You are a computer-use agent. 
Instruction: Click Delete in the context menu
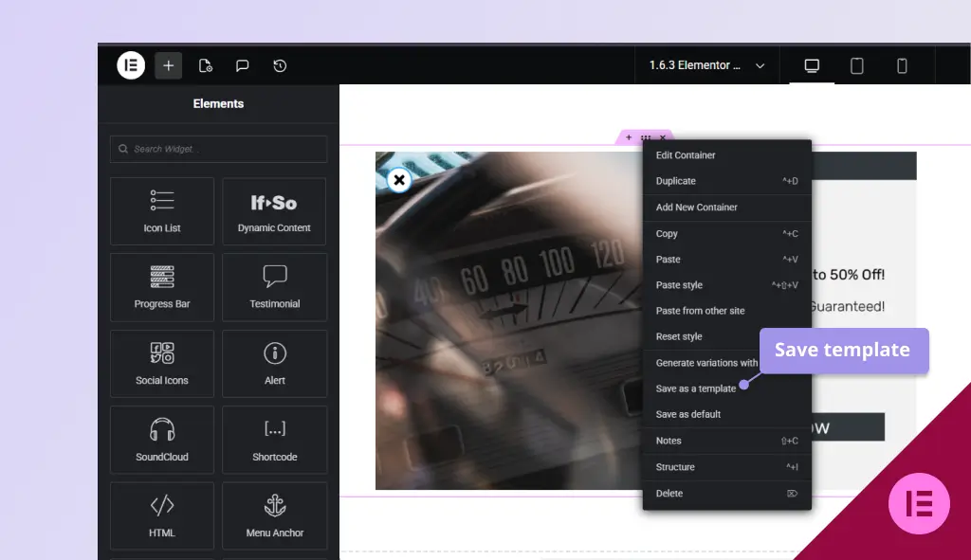pos(669,494)
